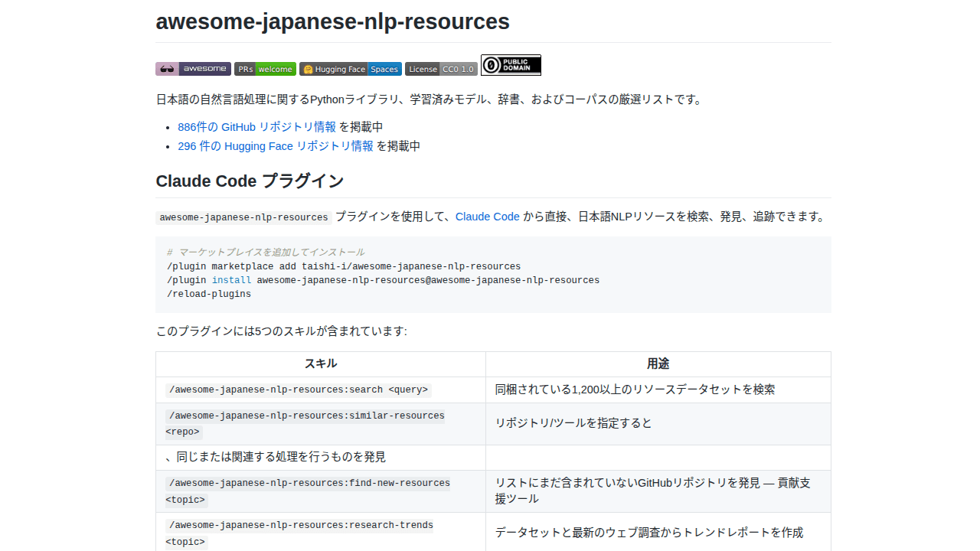Viewport: 980px width, 551px height.
Task: Open the PRs welcome badge
Action: [265, 69]
